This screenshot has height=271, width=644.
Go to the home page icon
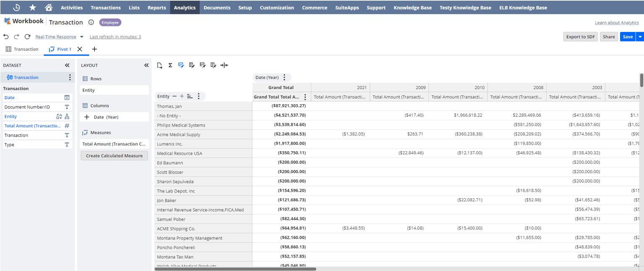[49, 8]
